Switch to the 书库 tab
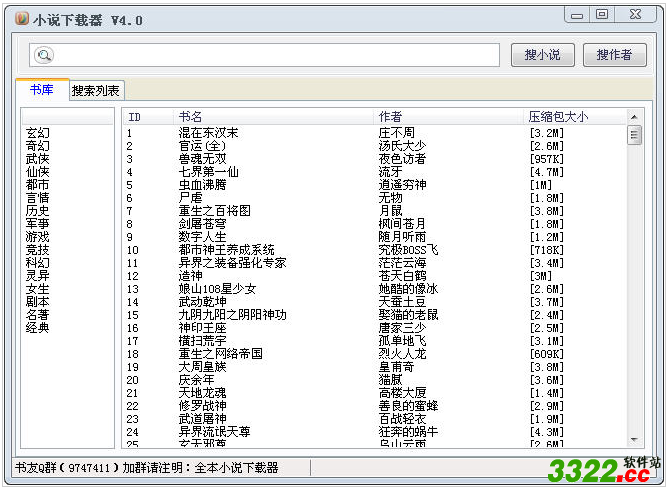Image resolution: width=668 pixels, height=490 pixels. pyautogui.click(x=42, y=89)
